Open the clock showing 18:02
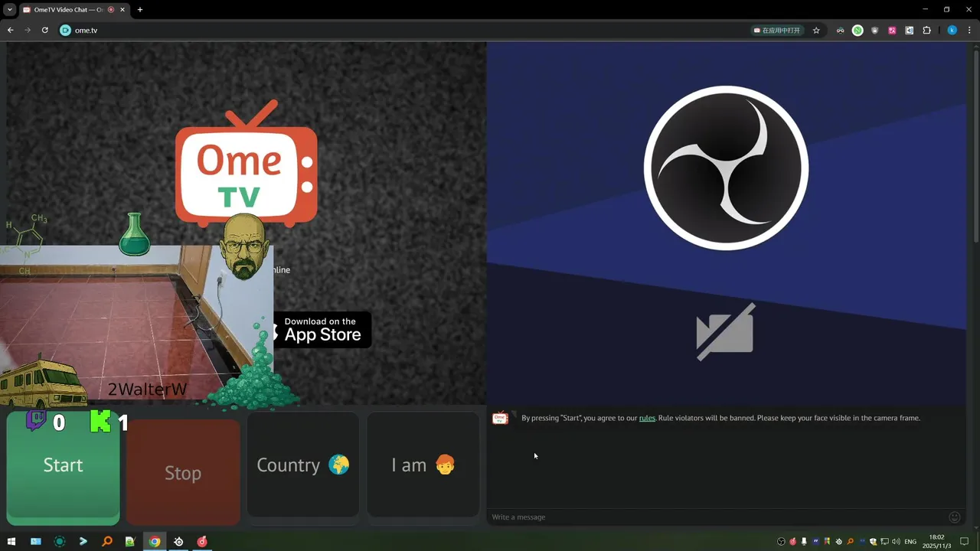 (936, 542)
